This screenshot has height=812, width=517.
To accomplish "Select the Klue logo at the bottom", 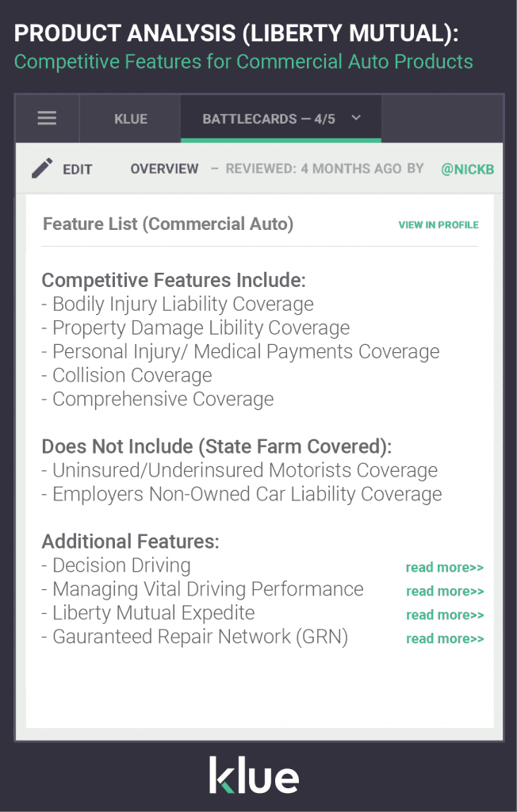I will [255, 776].
